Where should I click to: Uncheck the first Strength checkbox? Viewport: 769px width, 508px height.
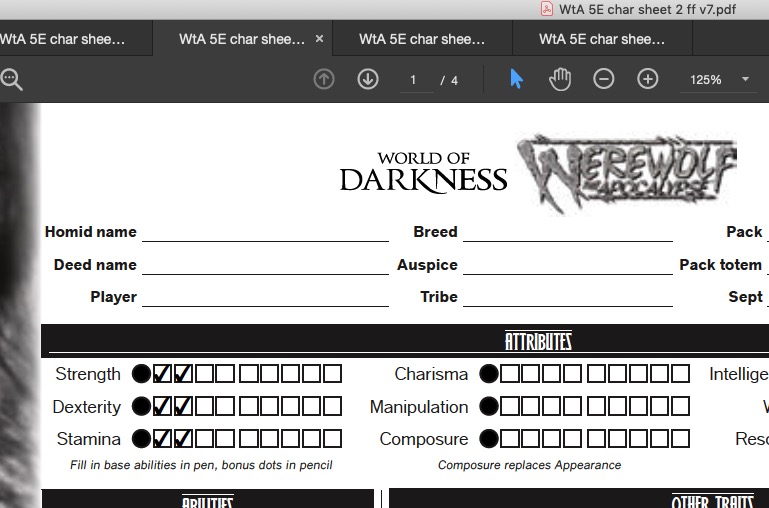point(162,374)
